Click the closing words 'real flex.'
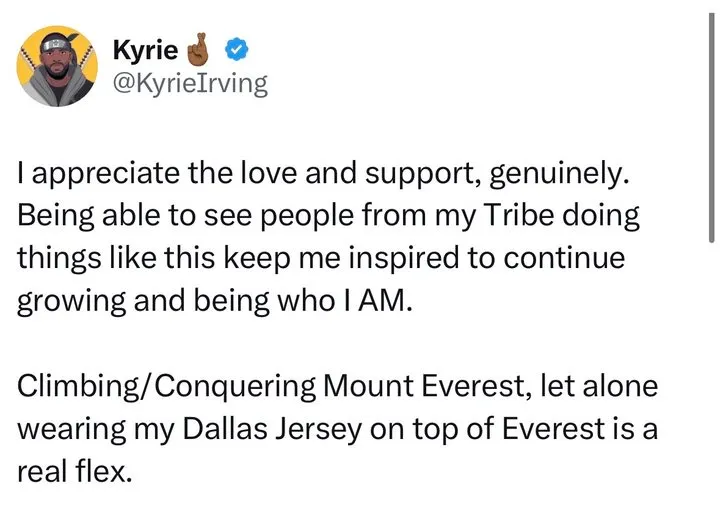Screen dimensions: 720x530 click(75, 472)
